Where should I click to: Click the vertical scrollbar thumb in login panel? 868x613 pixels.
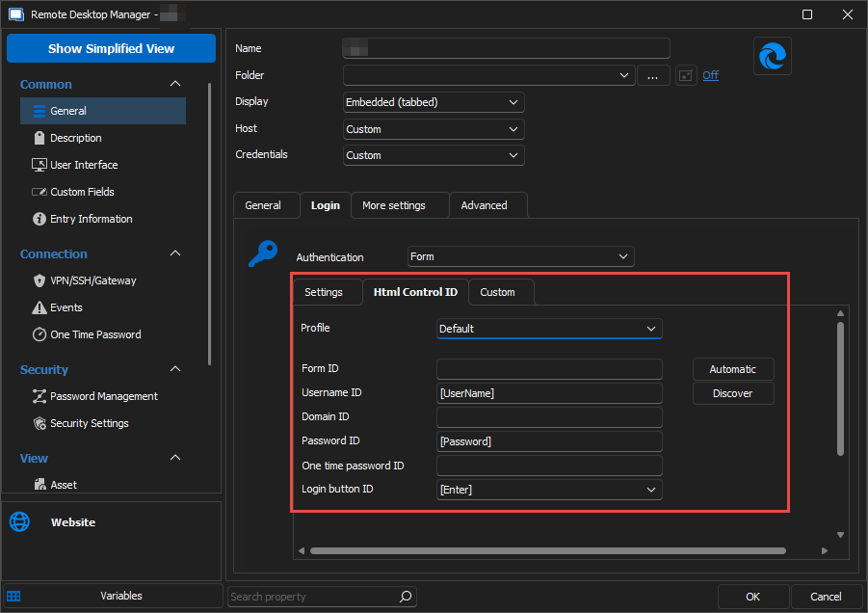[840, 388]
